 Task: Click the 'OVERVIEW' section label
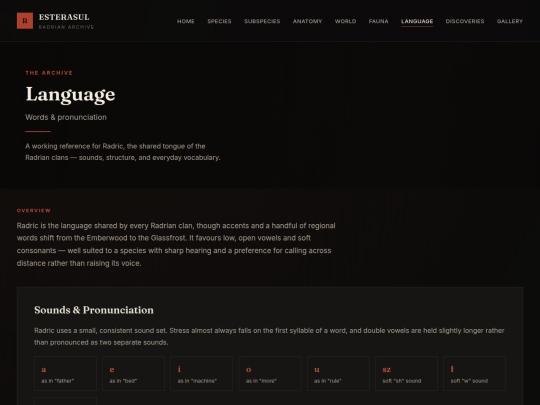click(x=34, y=210)
